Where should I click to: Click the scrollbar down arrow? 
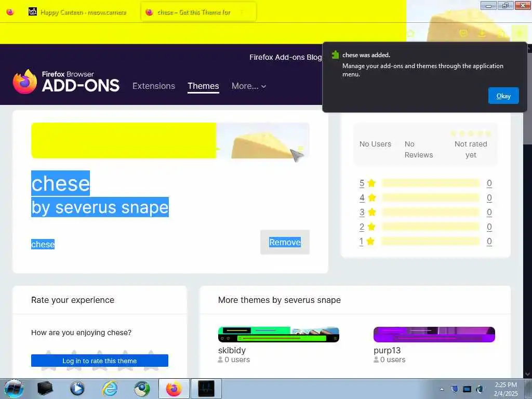[528, 374]
